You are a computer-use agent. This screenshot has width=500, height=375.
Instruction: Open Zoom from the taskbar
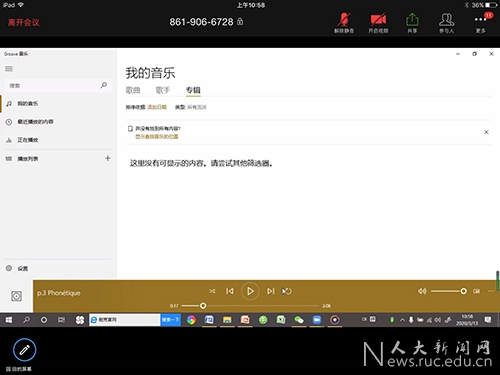(317, 320)
